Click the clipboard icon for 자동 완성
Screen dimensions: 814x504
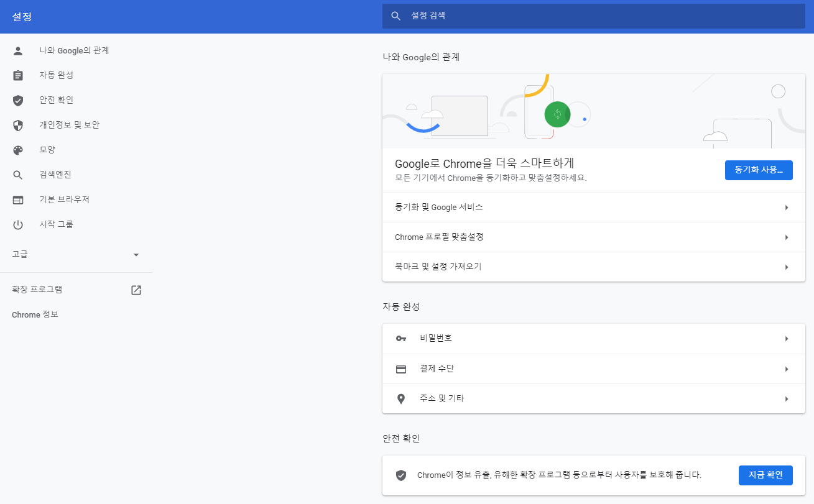click(x=18, y=75)
